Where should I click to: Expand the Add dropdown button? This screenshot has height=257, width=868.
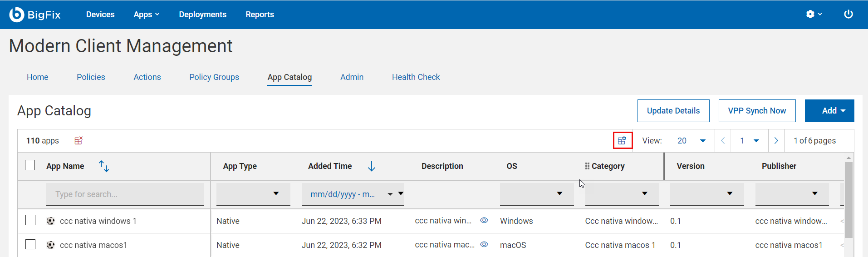(829, 111)
